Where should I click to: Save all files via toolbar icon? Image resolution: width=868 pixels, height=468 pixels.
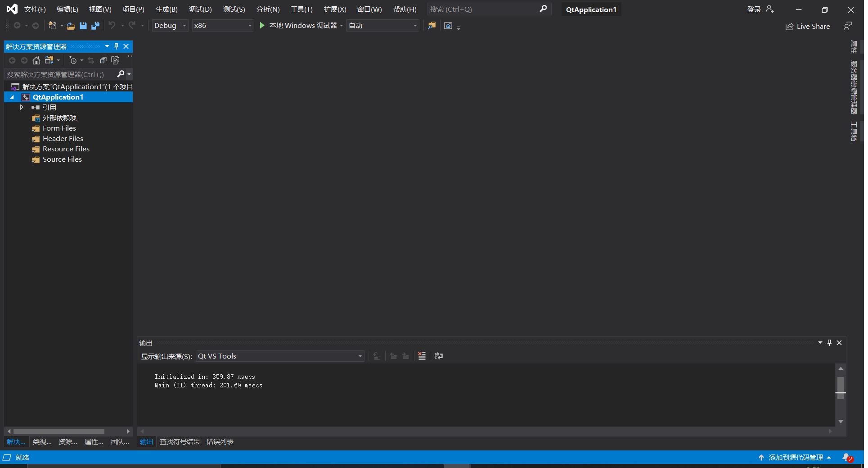point(95,26)
